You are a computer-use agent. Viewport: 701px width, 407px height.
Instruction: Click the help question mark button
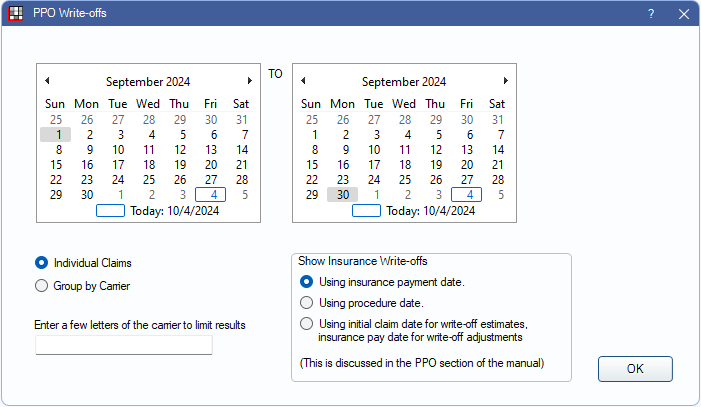(x=651, y=14)
